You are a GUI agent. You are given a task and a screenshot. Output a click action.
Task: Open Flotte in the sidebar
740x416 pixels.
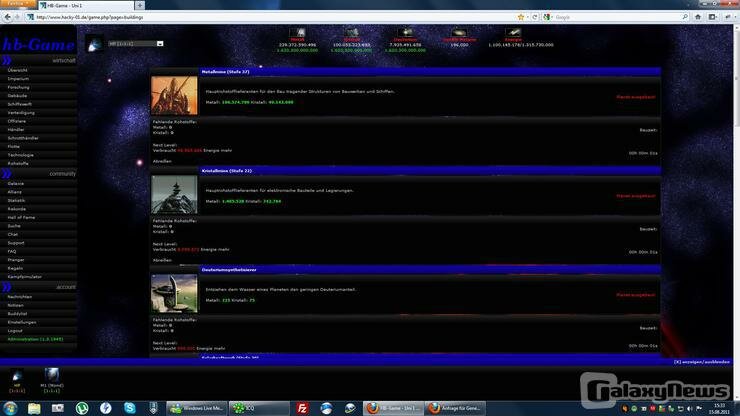click(14, 147)
